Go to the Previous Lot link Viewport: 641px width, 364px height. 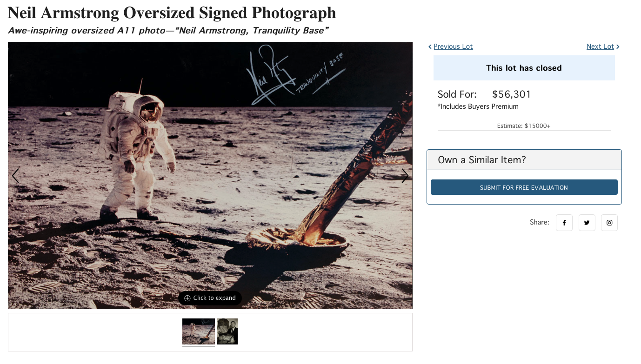click(453, 46)
